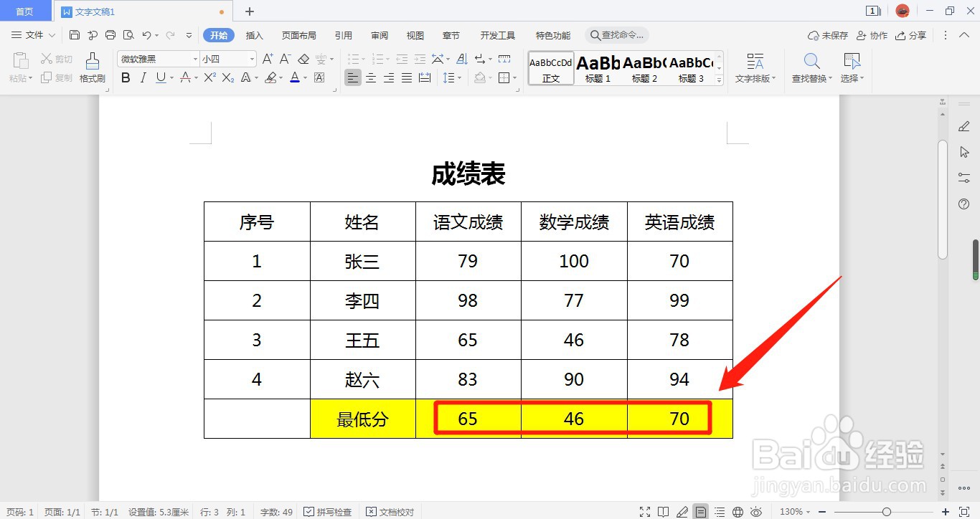
Task: Click the clear formatting eraser icon
Action: coord(304,59)
